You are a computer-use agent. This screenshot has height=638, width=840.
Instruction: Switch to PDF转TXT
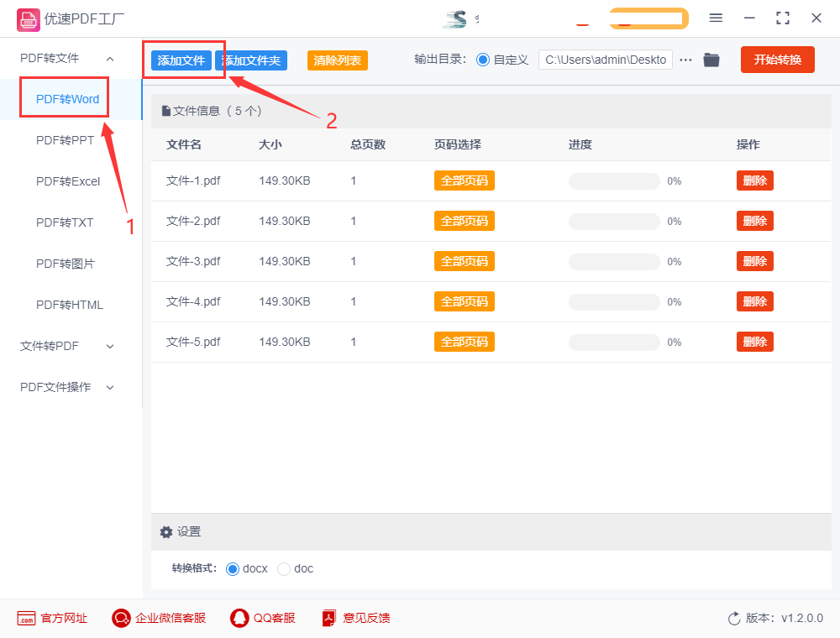(65, 222)
